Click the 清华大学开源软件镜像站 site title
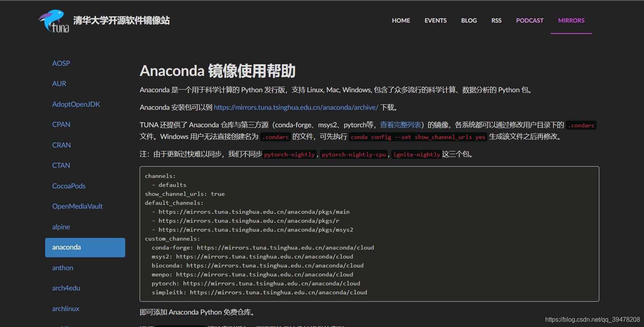 121,20
